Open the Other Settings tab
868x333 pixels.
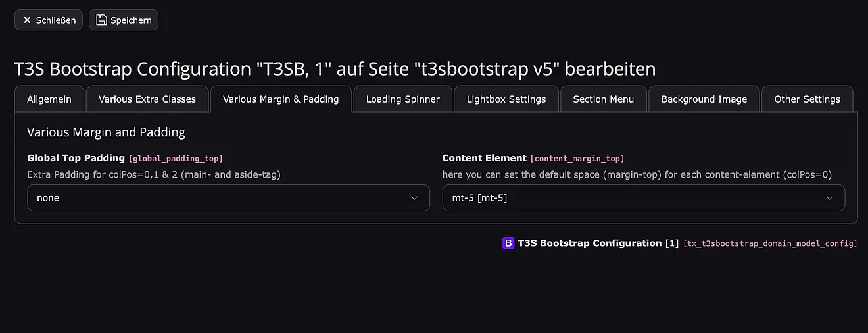pyautogui.click(x=807, y=99)
